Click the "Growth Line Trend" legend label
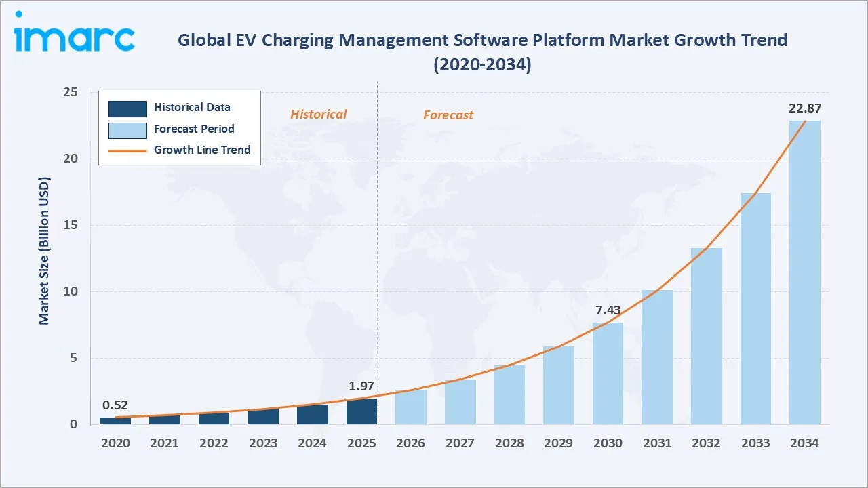This screenshot has height=488, width=868. tap(202, 150)
